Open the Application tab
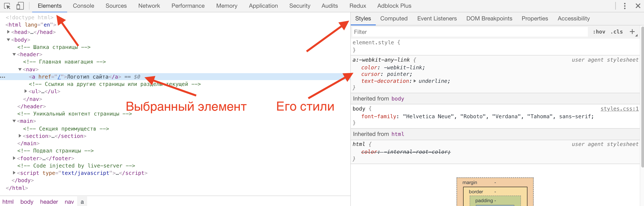The height and width of the screenshot is (206, 644). (263, 6)
